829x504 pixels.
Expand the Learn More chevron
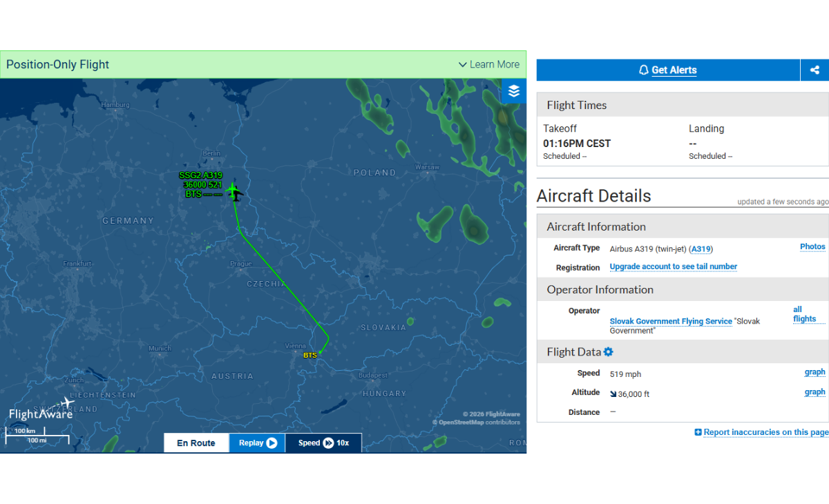click(x=463, y=65)
